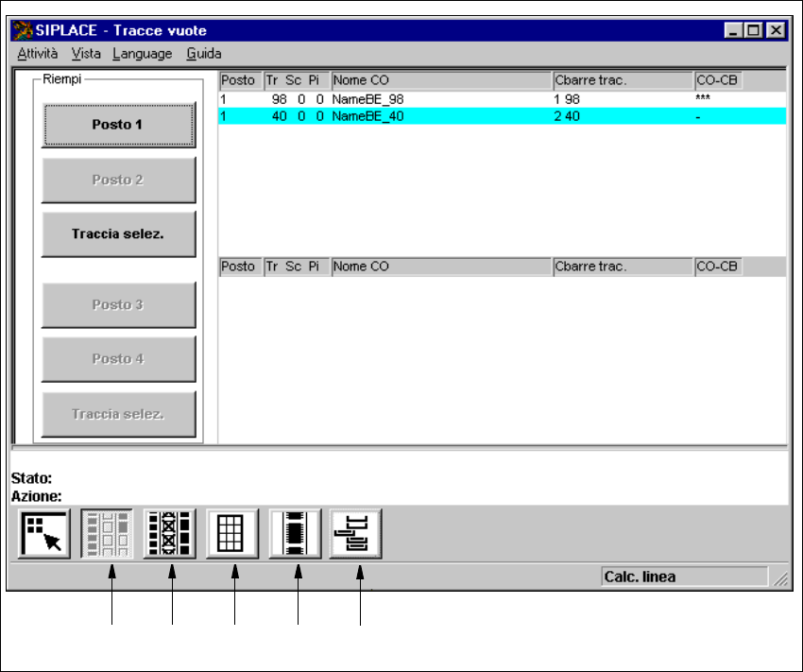Click Nome CO header in lower table

441,267
